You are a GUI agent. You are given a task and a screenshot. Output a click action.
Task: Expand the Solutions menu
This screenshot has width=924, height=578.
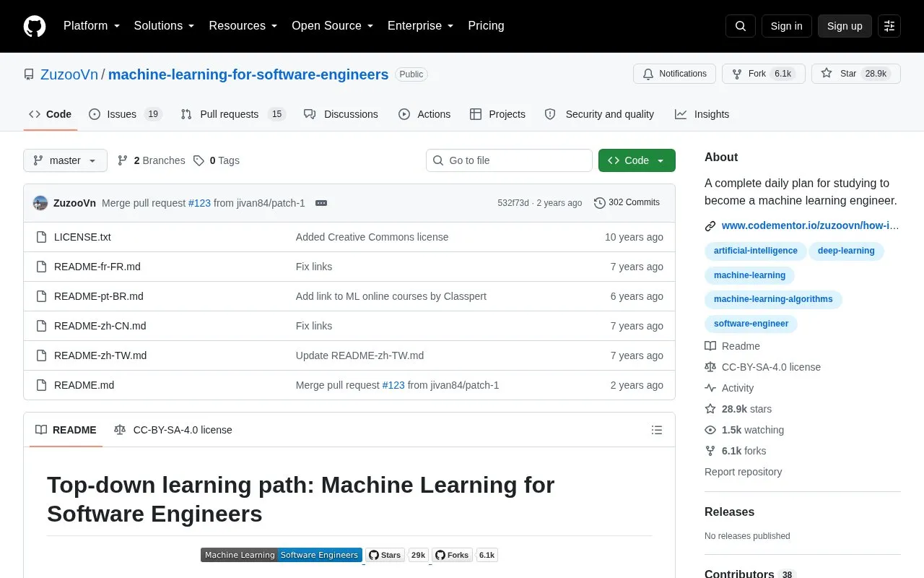click(x=165, y=26)
